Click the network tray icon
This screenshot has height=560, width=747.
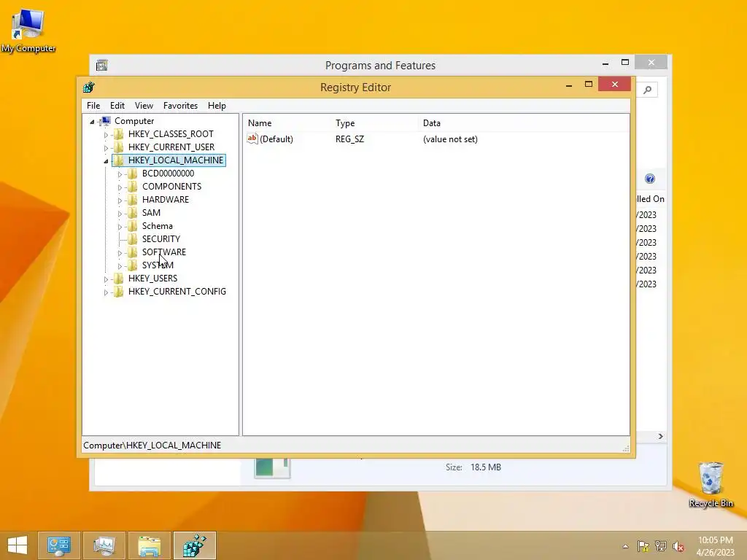click(x=661, y=546)
